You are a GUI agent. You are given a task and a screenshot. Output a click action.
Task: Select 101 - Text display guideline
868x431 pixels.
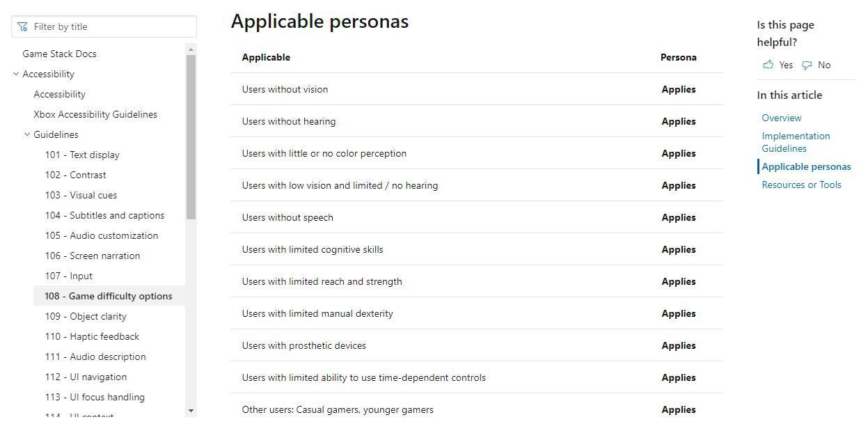[x=82, y=155]
